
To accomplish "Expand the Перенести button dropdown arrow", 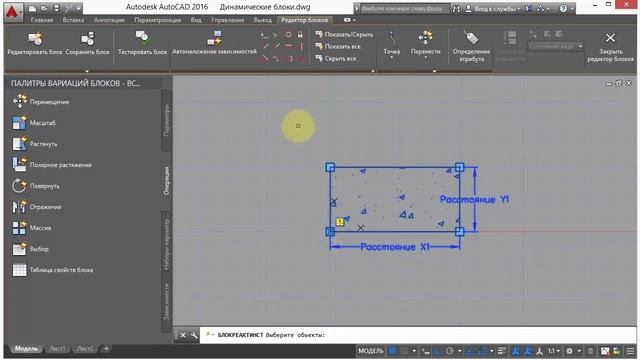I will (x=425, y=58).
